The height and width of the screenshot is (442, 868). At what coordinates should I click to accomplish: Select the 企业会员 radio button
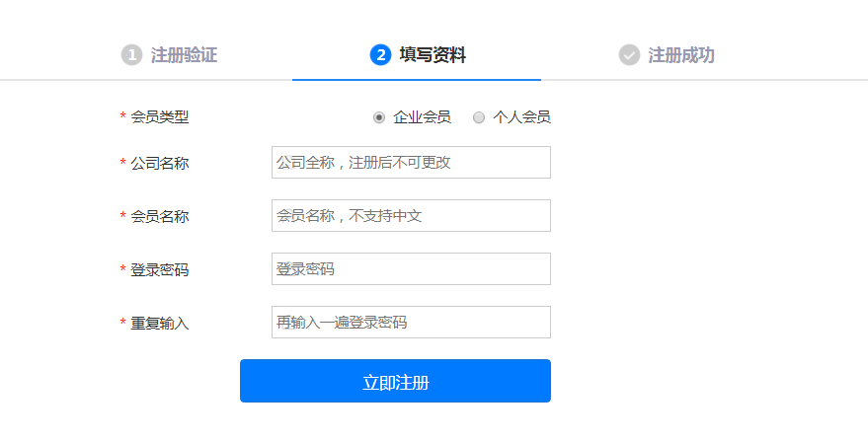tap(379, 117)
